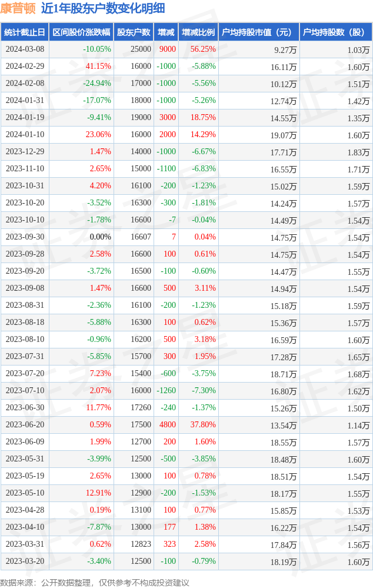Click the 户均持股数（股） column header

click(335, 32)
